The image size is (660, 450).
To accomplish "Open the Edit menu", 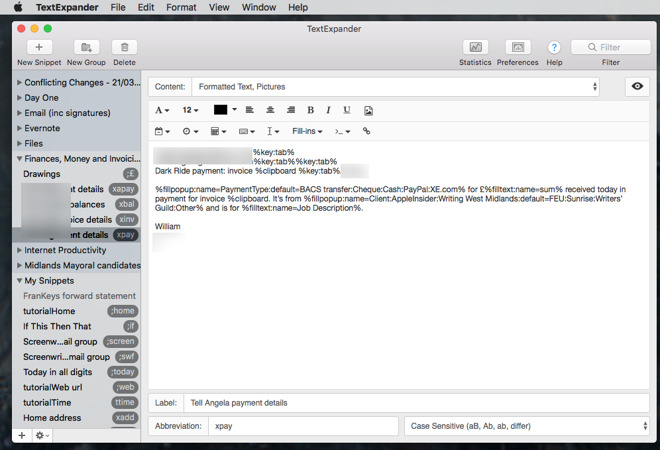I will [146, 8].
